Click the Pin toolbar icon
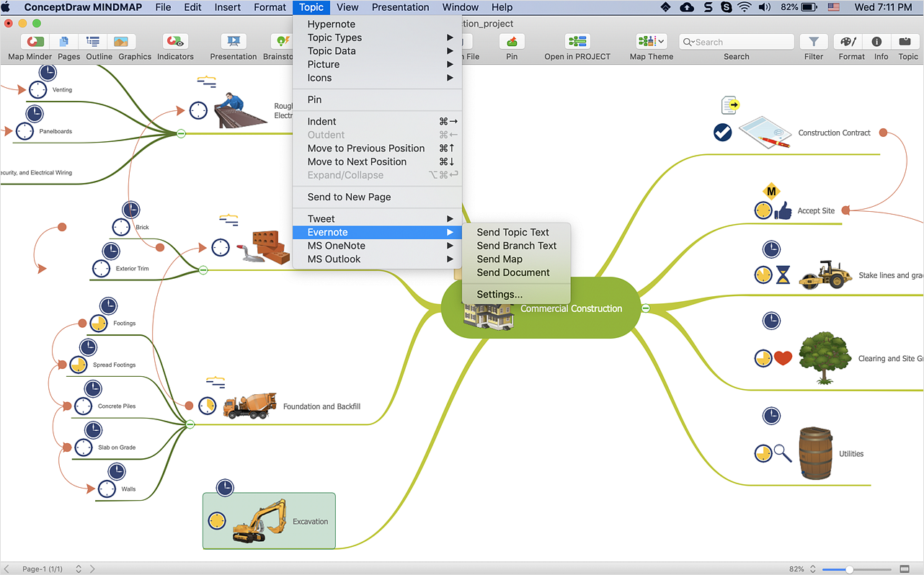 (x=512, y=42)
